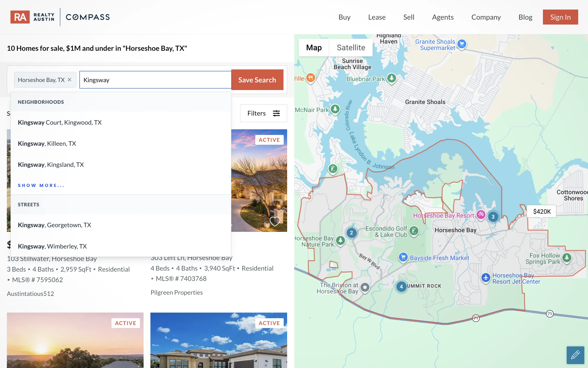Open the Buy menu
Image resolution: width=588 pixels, height=368 pixels.
(344, 17)
